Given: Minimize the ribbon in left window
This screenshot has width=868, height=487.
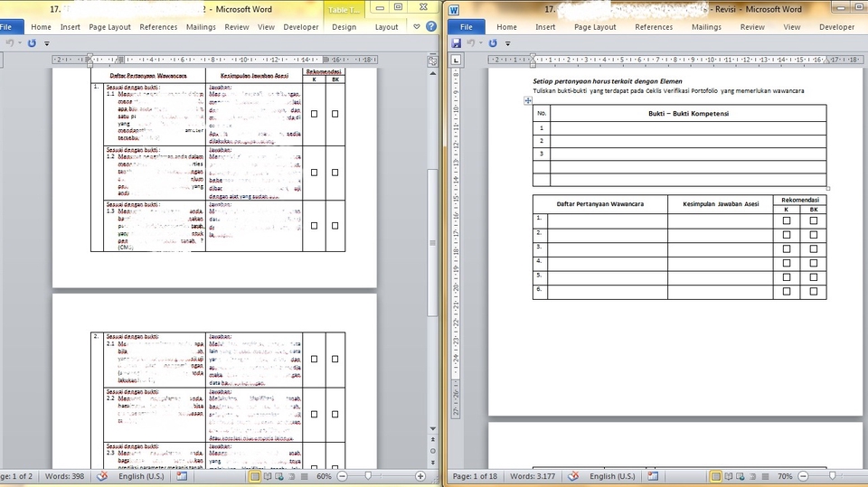Looking at the screenshot, I should pos(417,26).
